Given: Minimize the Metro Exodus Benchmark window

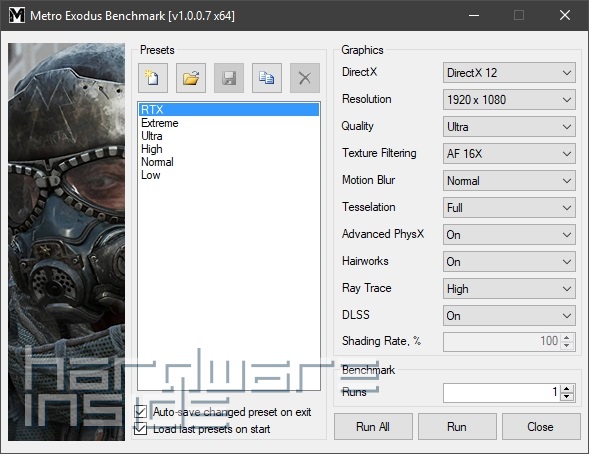Looking at the screenshot, I should point(474,15).
